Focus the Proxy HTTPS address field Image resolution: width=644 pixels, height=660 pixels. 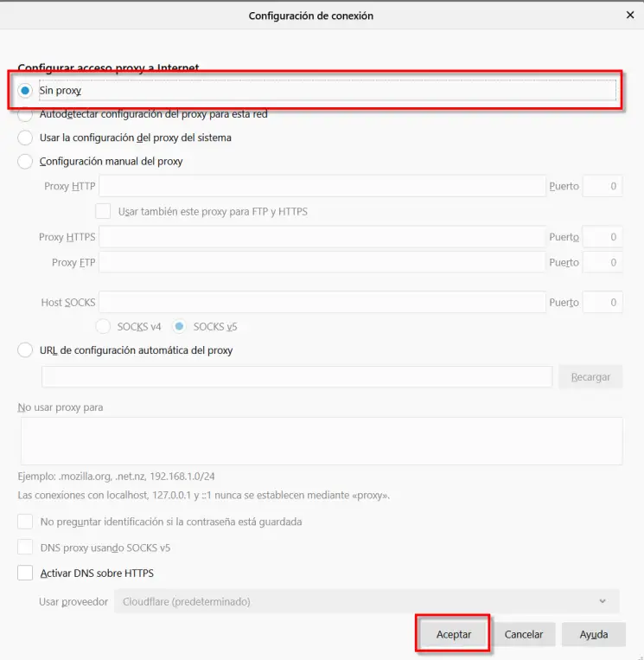click(322, 237)
